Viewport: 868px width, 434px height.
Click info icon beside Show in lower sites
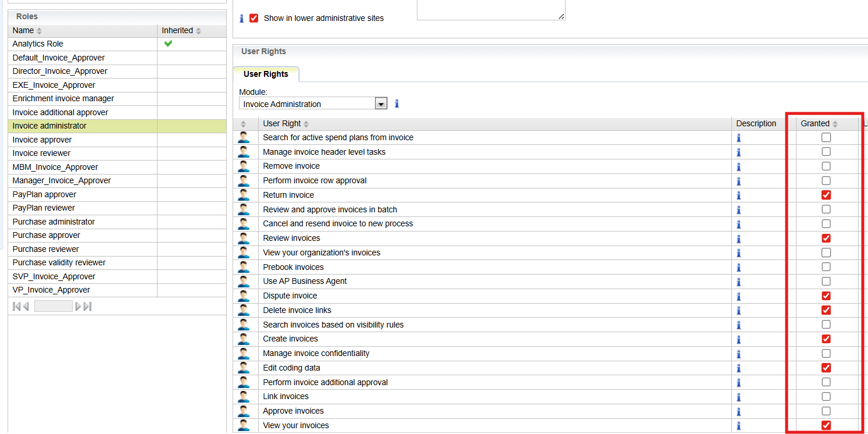tap(242, 19)
